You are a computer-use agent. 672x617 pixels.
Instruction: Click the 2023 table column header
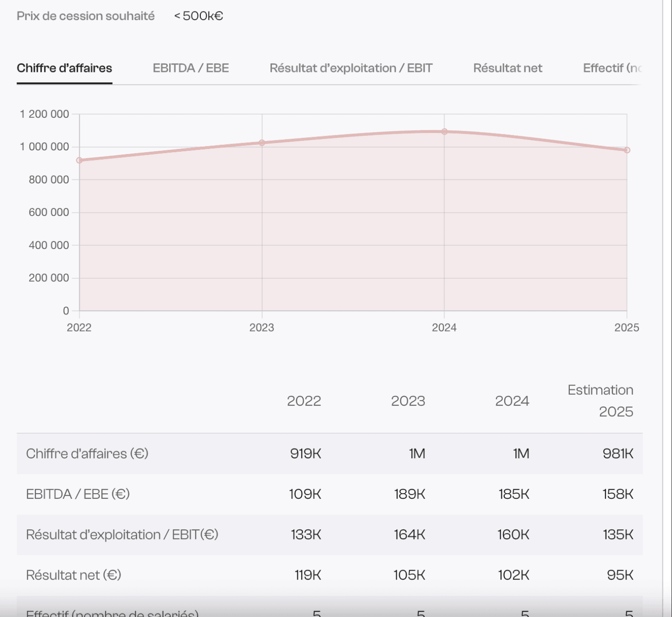click(408, 401)
